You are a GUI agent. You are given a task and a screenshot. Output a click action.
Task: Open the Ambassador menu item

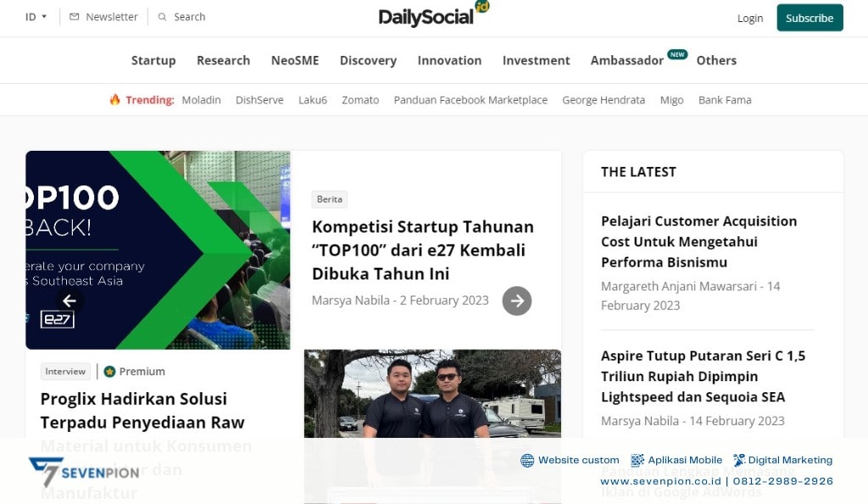pos(626,60)
